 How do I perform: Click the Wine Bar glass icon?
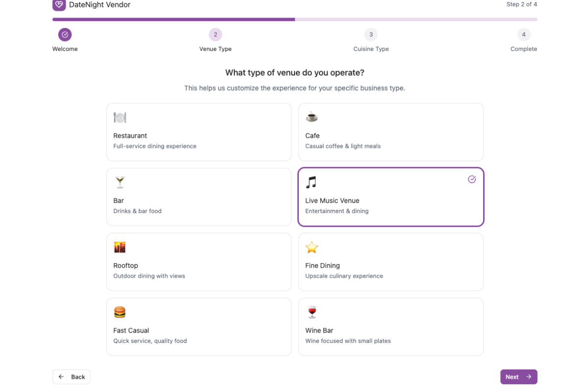click(312, 312)
